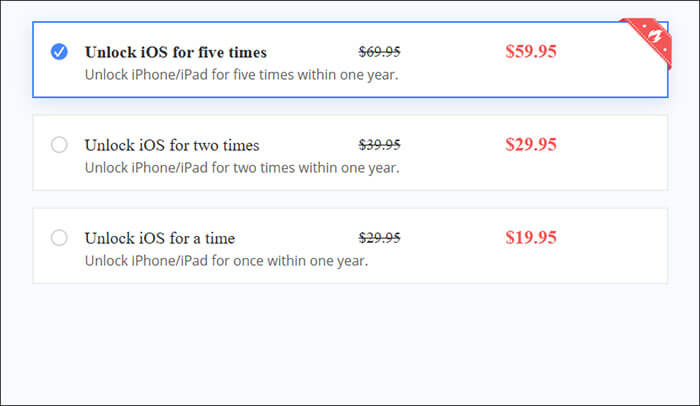700x406 pixels.
Task: Select the one time plan radio button
Action: tap(59, 238)
